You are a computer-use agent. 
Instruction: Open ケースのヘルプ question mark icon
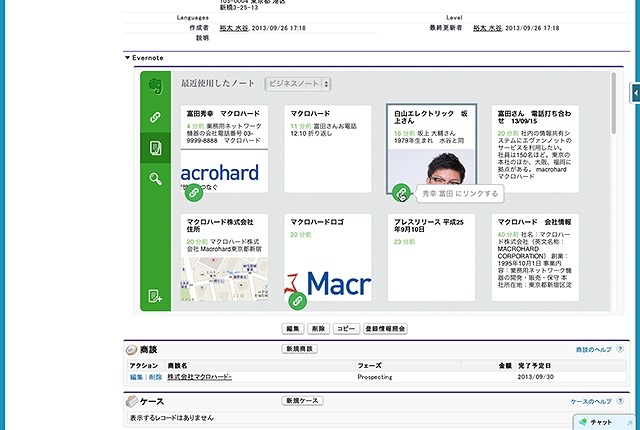620,401
